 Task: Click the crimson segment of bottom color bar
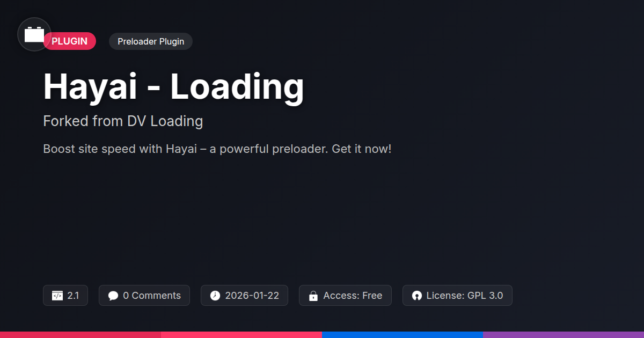pos(80,335)
